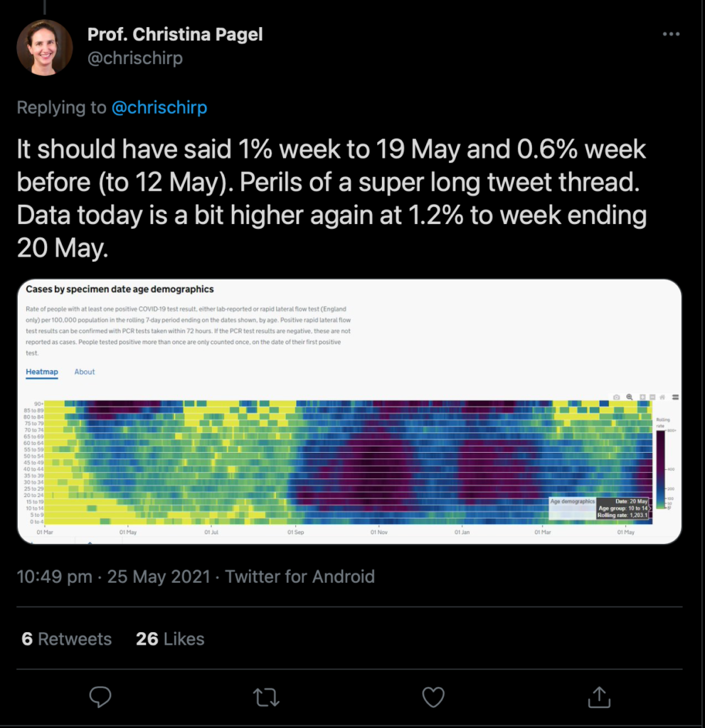
Task: Open Christina Pagel's profile picture
Action: coord(45,48)
